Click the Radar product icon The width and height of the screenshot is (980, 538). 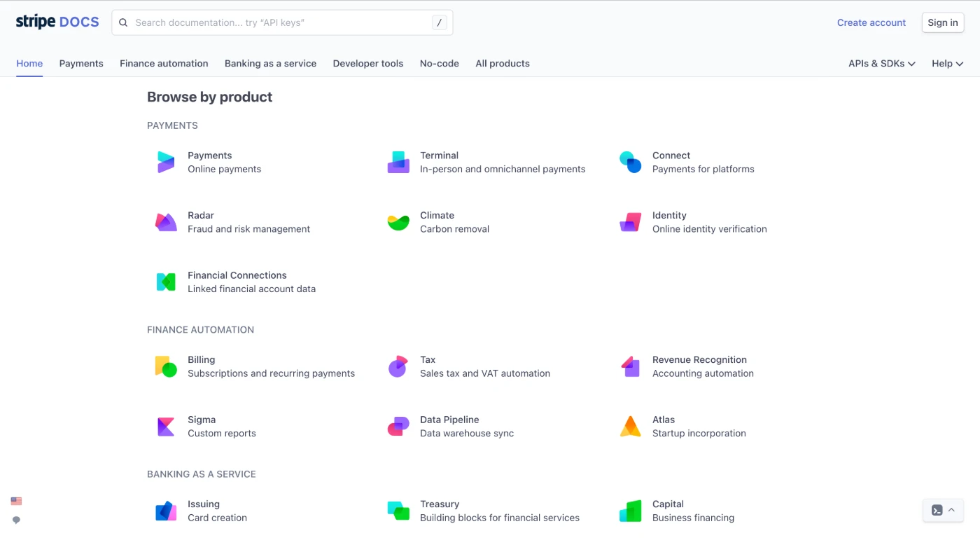[x=166, y=222]
